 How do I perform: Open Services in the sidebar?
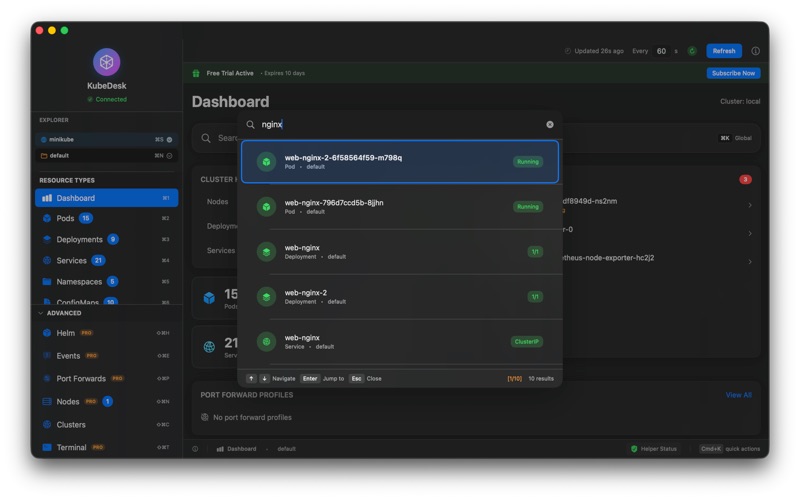[107, 260]
